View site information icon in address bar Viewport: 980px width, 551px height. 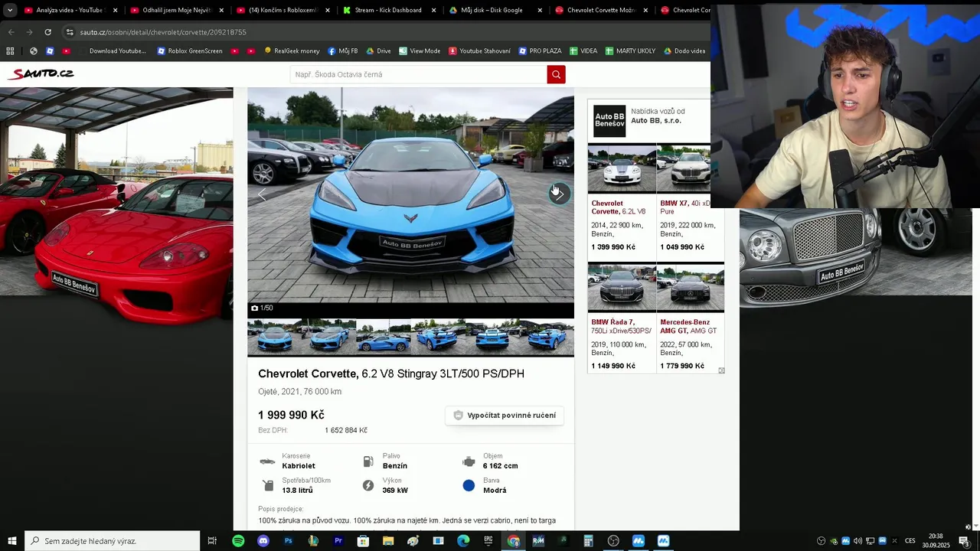tap(70, 32)
